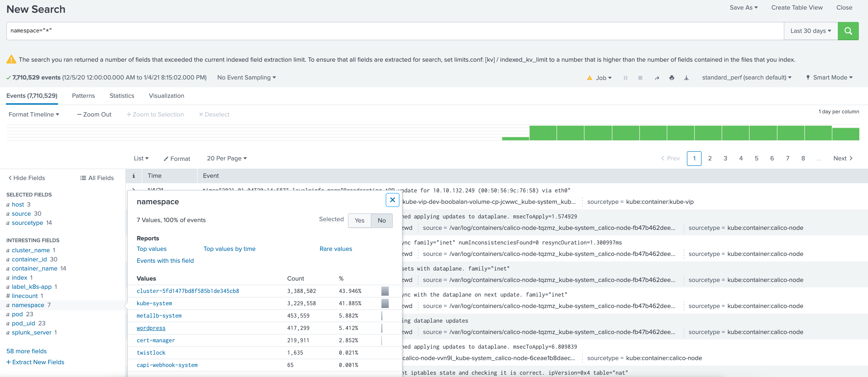This screenshot has width=868, height=377.
Task: Open the kube-system namespace value
Action: [154, 303]
